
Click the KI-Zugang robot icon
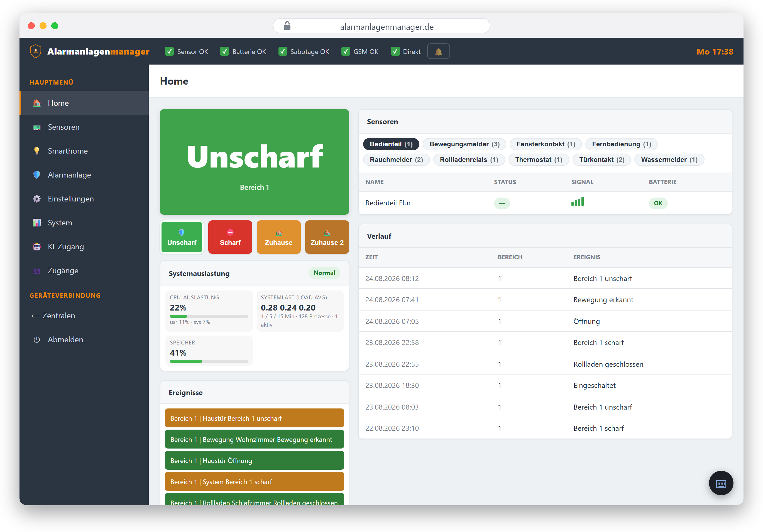36,247
